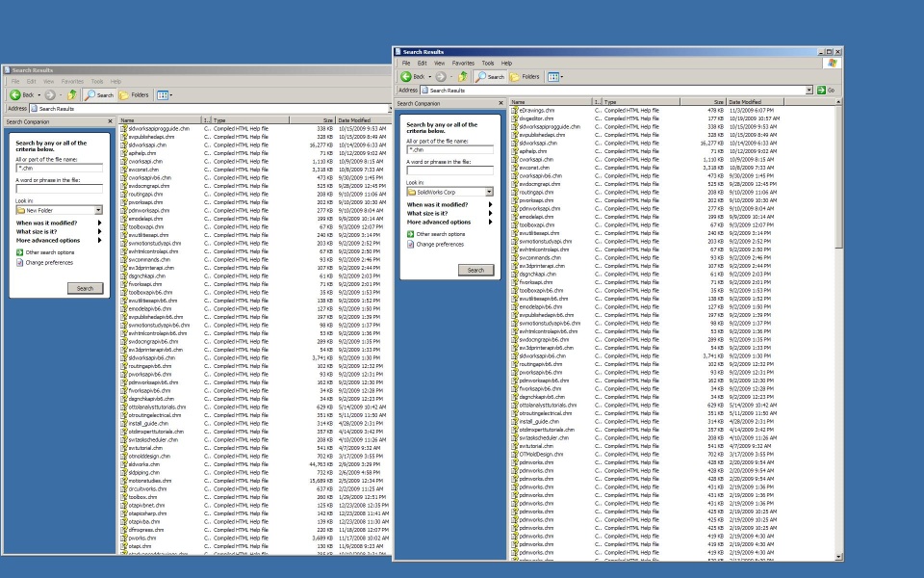Open the View menu in the right window
Viewport: 924px width, 578px height.
(x=440, y=64)
